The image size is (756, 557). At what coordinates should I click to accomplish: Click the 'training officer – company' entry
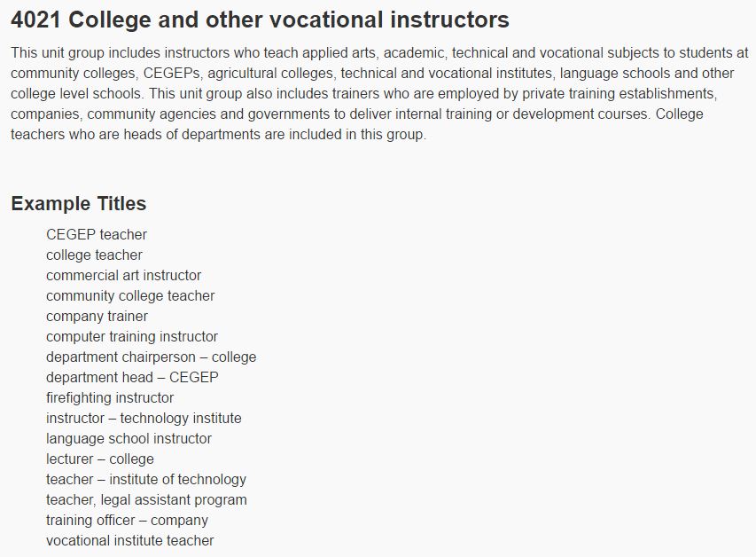[127, 521]
